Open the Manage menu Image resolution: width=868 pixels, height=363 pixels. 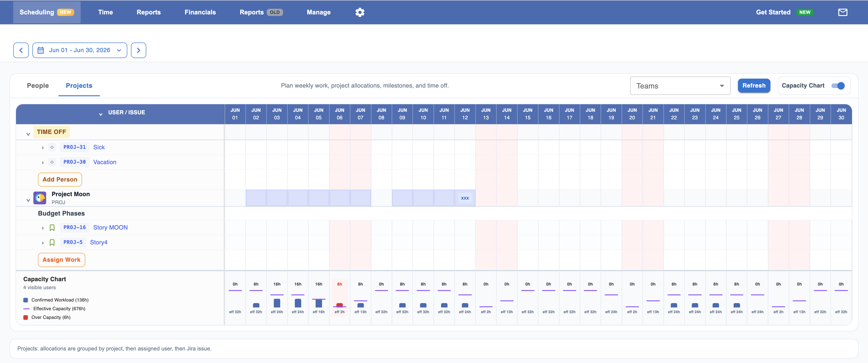[318, 12]
